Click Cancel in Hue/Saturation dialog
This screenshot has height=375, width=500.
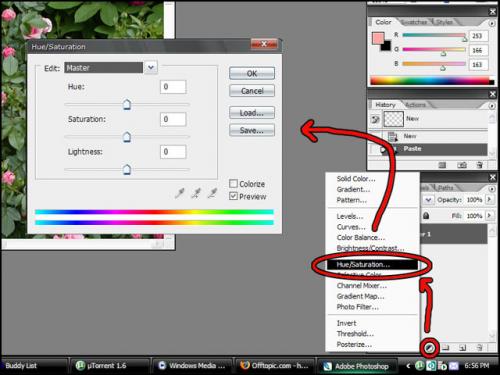tap(252, 91)
